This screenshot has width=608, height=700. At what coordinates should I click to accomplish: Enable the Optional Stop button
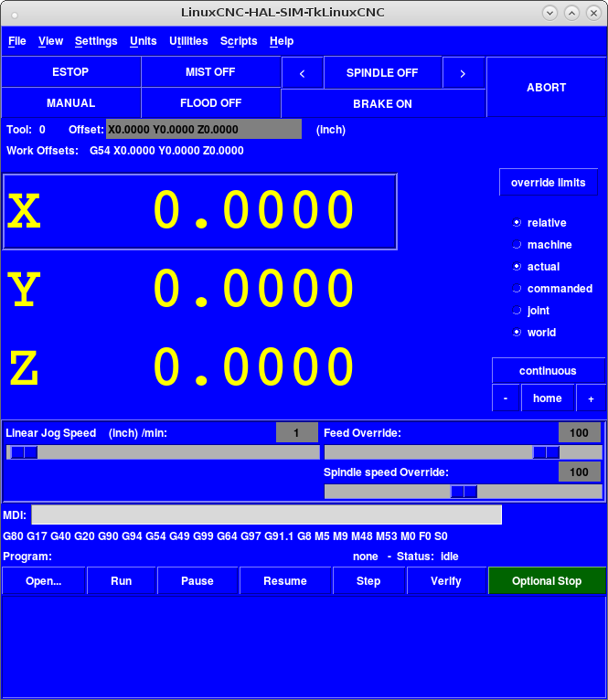click(547, 581)
